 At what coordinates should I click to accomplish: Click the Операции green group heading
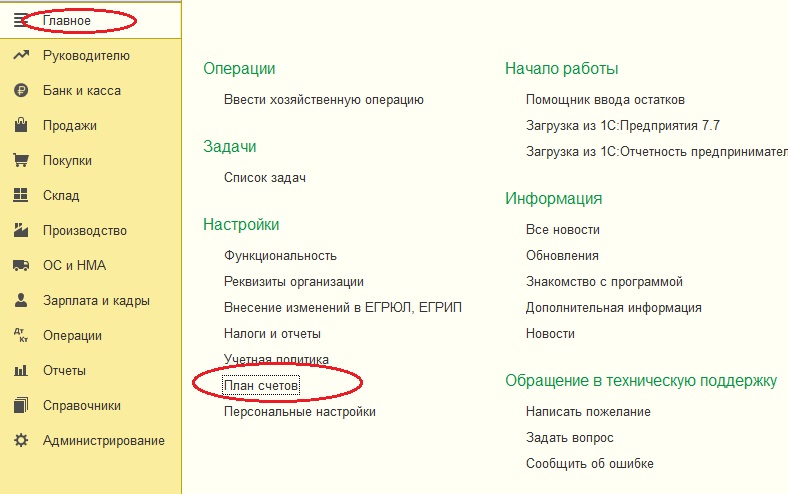click(x=239, y=69)
